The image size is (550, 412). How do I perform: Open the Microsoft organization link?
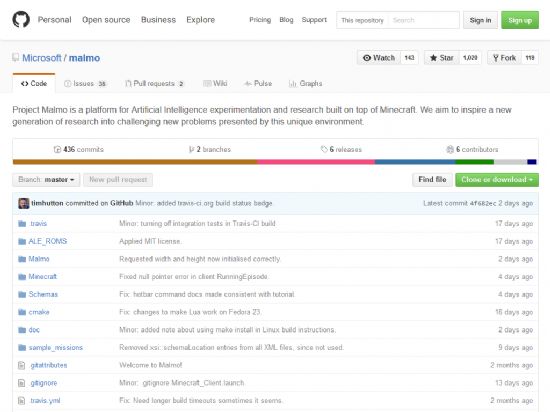coord(42,58)
